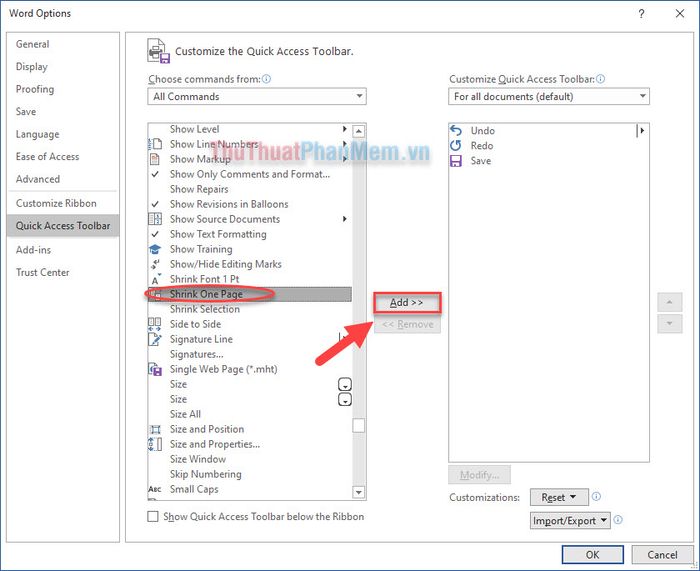Open the General options category
This screenshot has height=571, width=700.
[x=33, y=44]
